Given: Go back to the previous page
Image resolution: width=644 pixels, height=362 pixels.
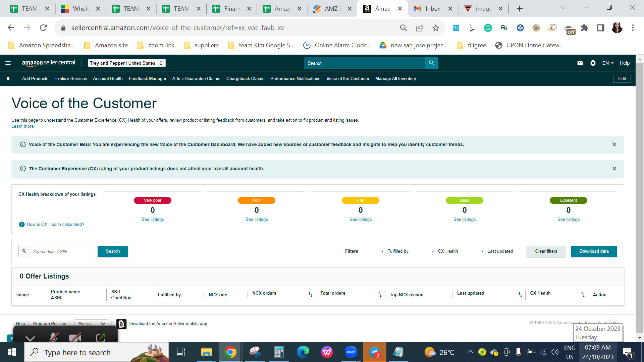Looking at the screenshot, I should 11,28.
